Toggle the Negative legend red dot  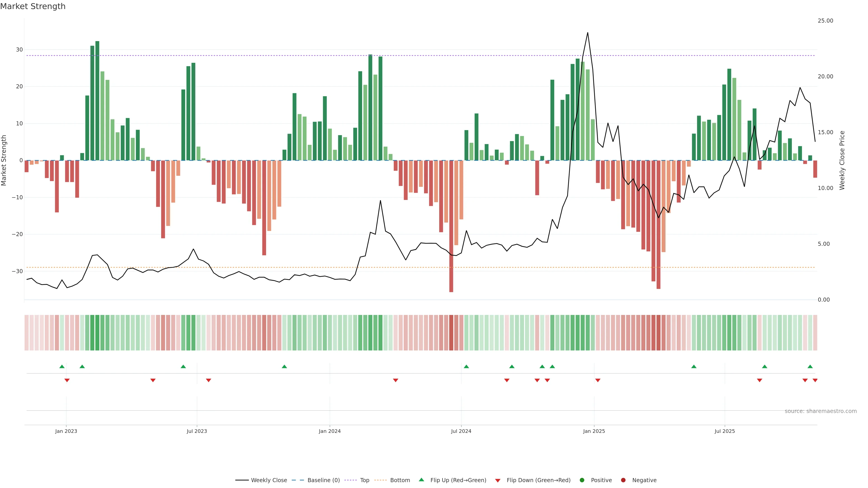click(623, 480)
